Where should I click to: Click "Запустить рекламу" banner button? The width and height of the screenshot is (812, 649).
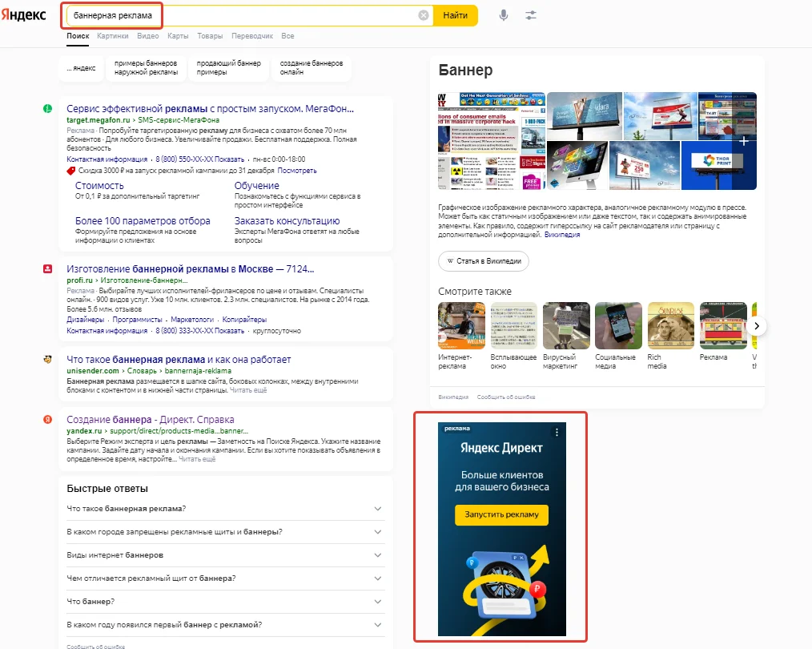[x=501, y=514]
